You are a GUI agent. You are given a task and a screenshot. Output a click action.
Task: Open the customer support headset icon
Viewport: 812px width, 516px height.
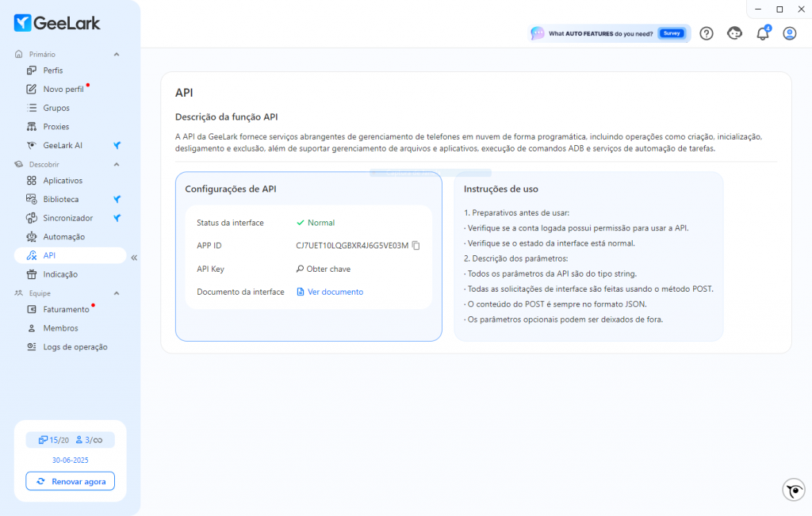[734, 33]
